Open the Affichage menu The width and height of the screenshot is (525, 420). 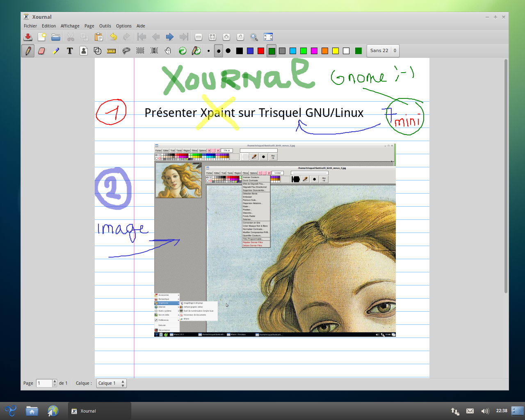click(x=70, y=26)
